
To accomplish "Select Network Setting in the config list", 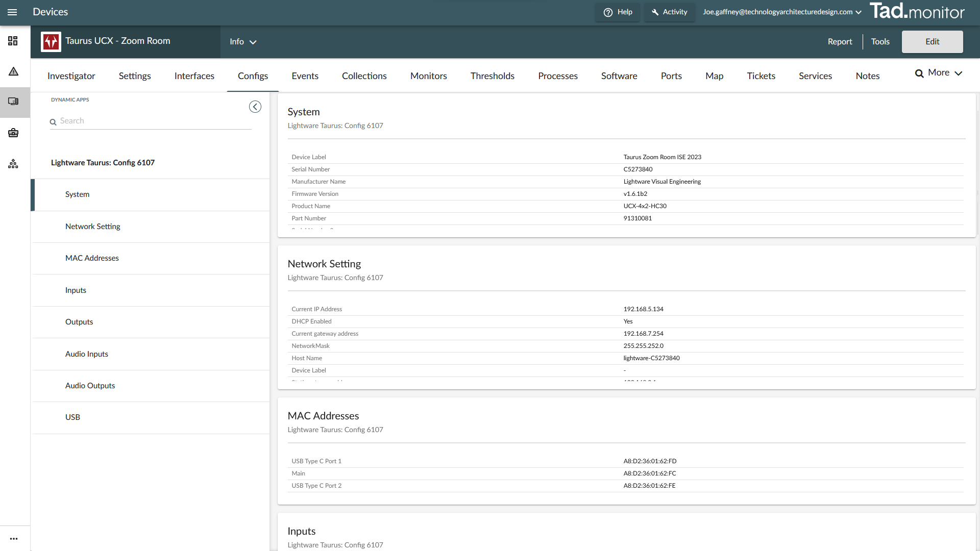I will click(x=151, y=227).
